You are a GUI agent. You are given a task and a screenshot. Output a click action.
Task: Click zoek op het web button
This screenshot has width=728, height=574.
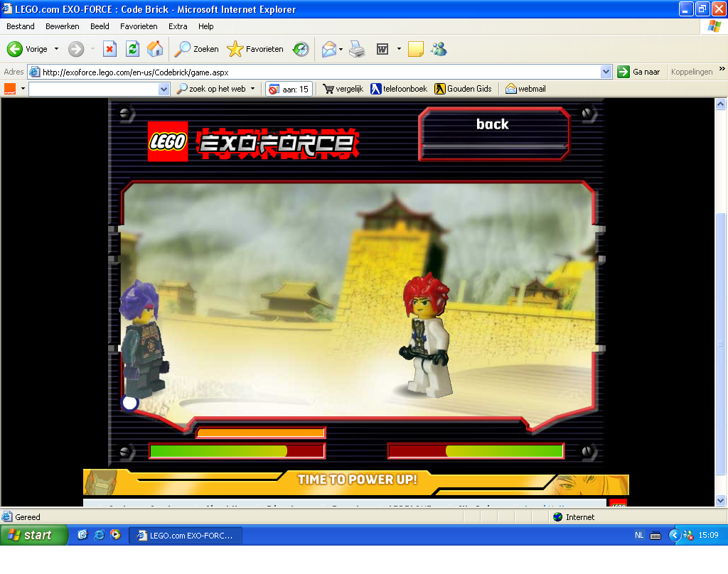tap(212, 89)
